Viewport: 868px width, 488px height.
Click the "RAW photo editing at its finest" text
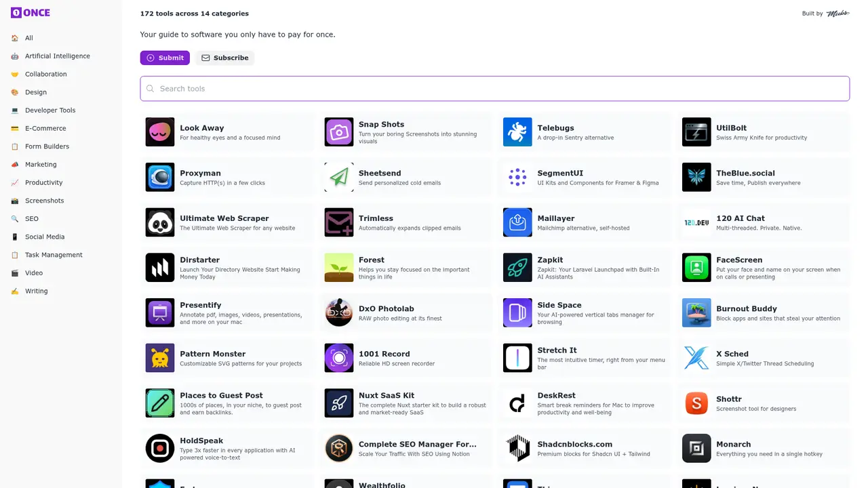(400, 319)
